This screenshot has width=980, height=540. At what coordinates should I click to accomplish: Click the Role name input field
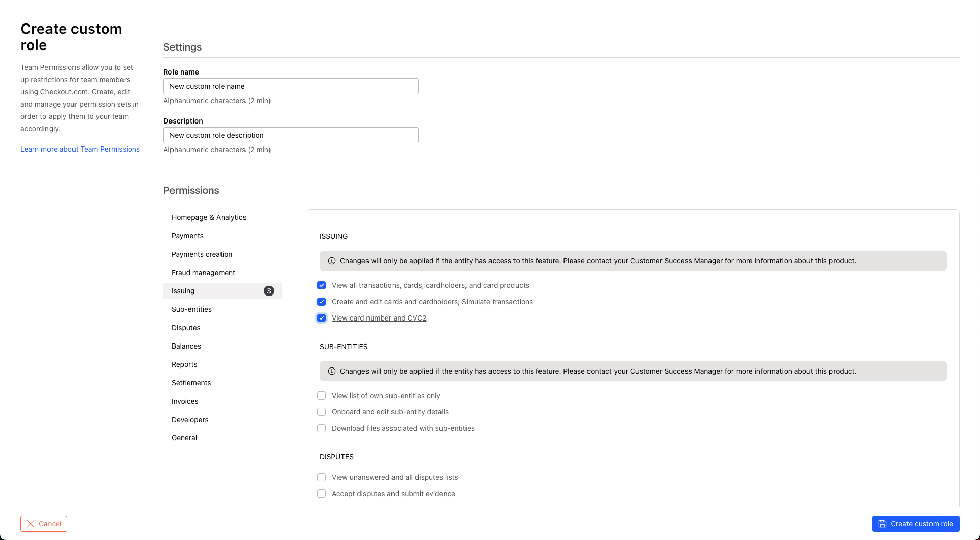coord(290,86)
